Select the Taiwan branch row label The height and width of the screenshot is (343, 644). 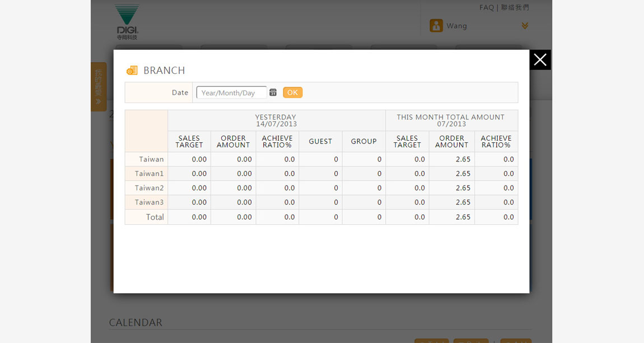(151, 159)
